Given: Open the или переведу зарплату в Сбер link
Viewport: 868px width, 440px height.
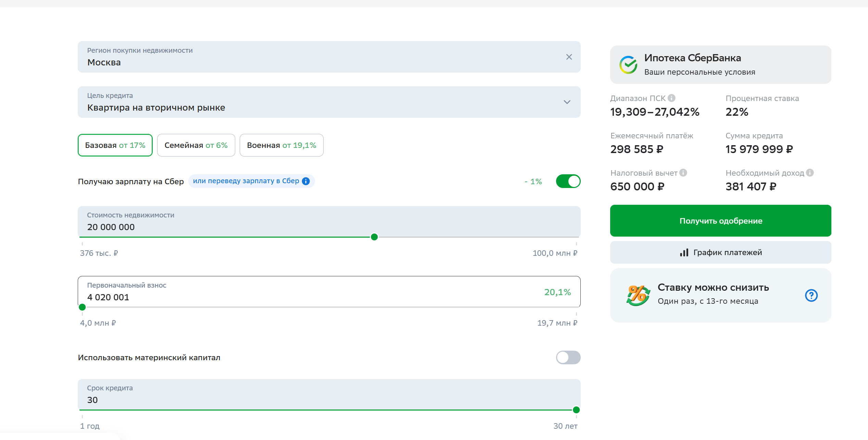Looking at the screenshot, I should click(246, 181).
